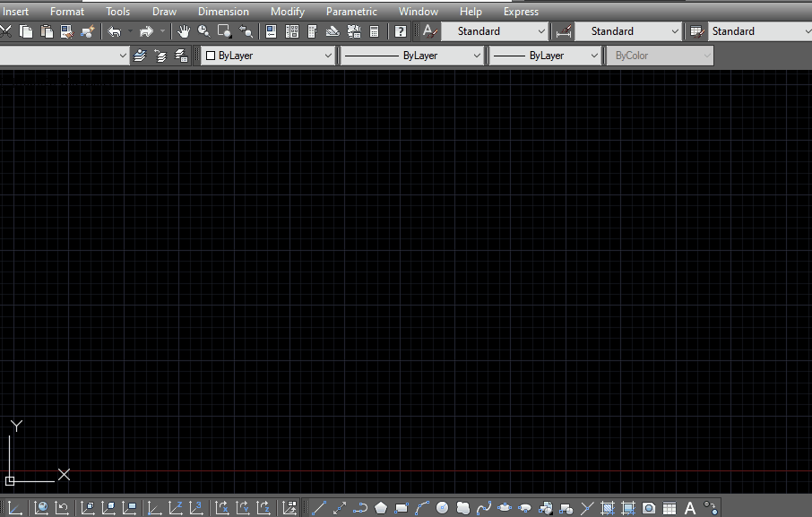Open the ByLayer lineweight dropdown

click(545, 56)
